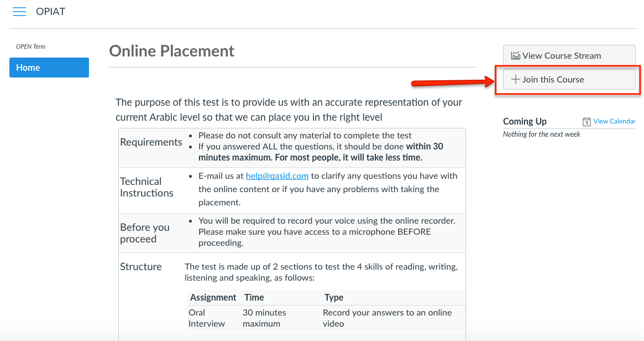644x341 pixels.
Task: Open the help@qasid.com email link
Action: (x=277, y=176)
